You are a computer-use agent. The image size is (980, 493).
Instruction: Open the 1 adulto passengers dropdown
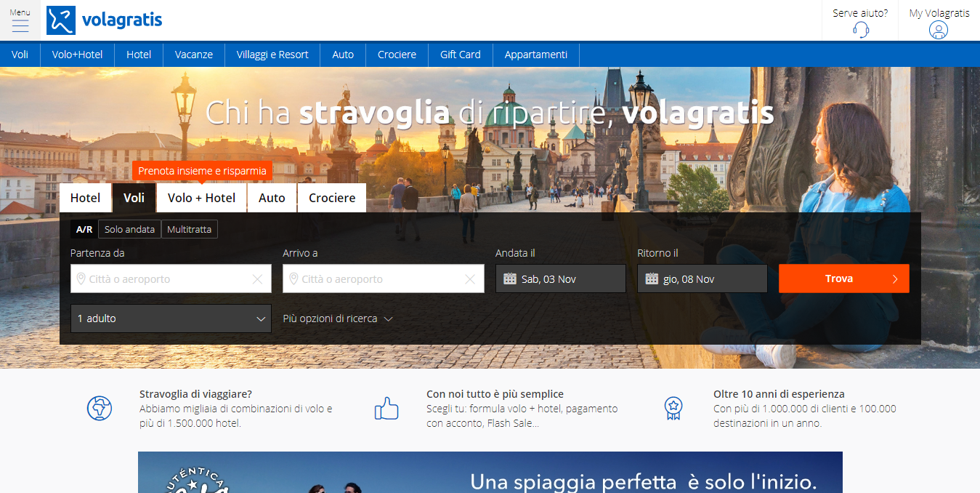171,318
